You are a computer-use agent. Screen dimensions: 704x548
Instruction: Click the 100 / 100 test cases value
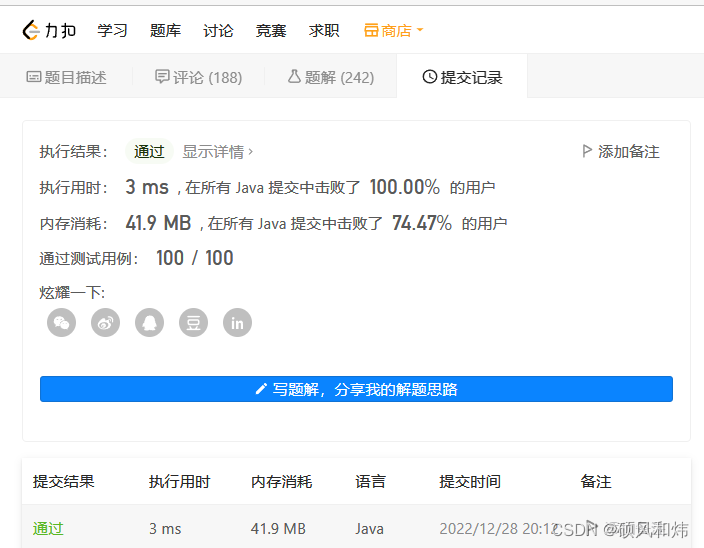tap(195, 258)
